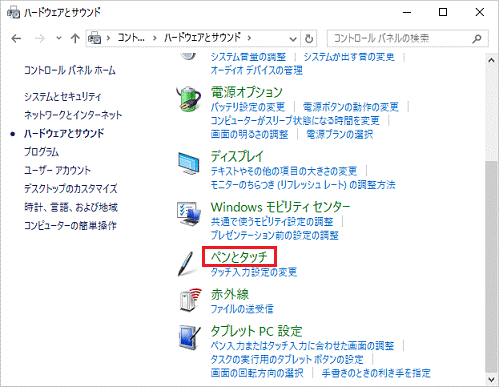Click the monitor Display icon
This screenshot has height=387, width=499.
pos(189,163)
